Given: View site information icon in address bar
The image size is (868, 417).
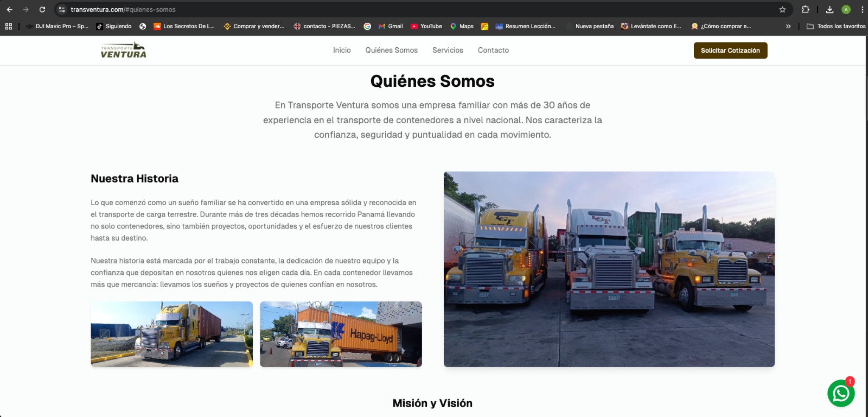Looking at the screenshot, I should (x=62, y=10).
